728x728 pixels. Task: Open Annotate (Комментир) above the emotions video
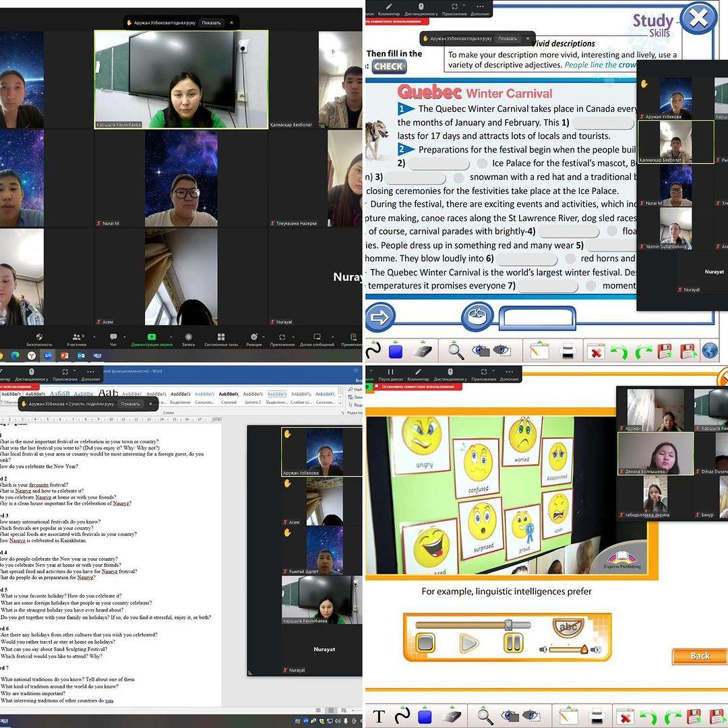(418, 374)
